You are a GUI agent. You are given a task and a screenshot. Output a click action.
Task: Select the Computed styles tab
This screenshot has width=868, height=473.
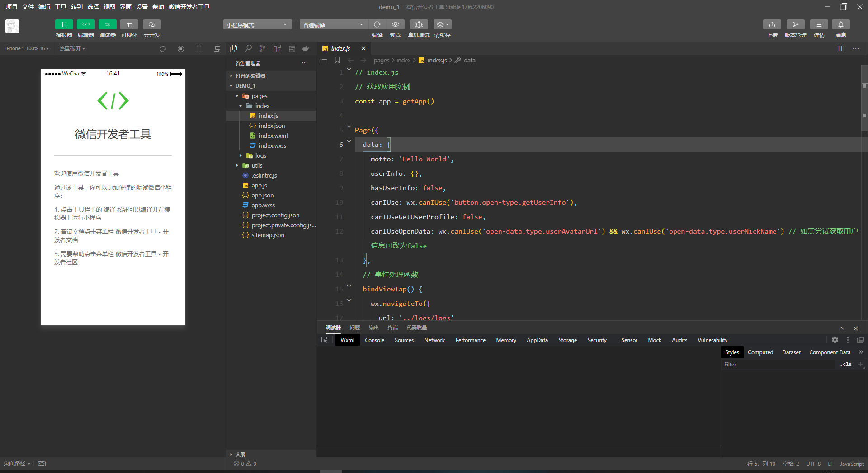tap(760, 352)
